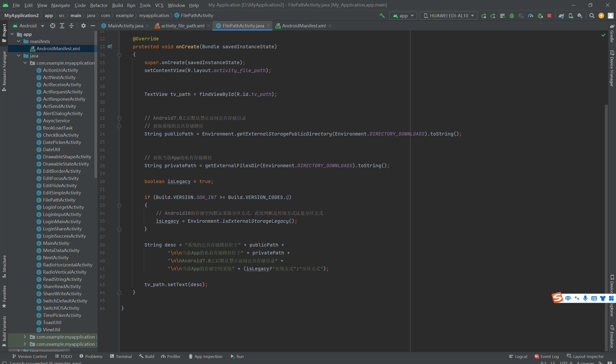Screen dimensions: 616x364
Task: Open the Logcat tool window
Action: point(518,356)
